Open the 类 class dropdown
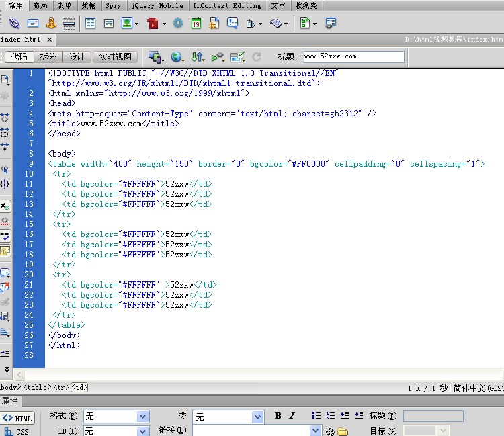 pyautogui.click(x=257, y=417)
